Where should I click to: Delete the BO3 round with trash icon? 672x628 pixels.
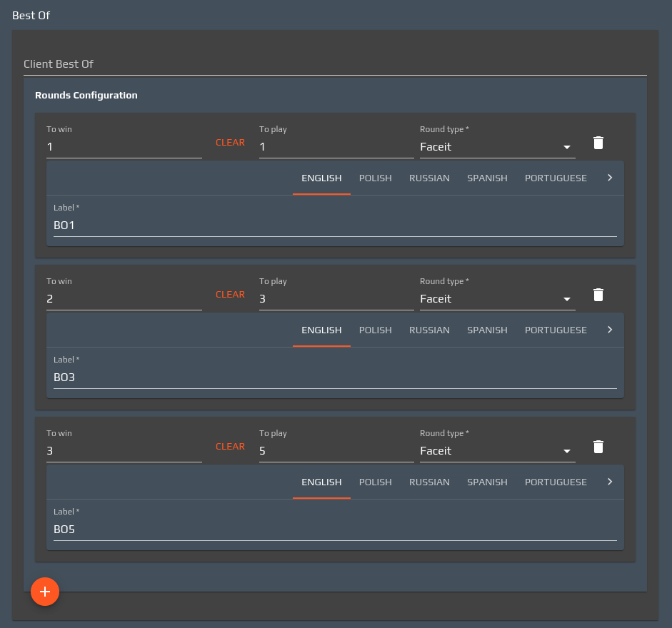point(598,295)
